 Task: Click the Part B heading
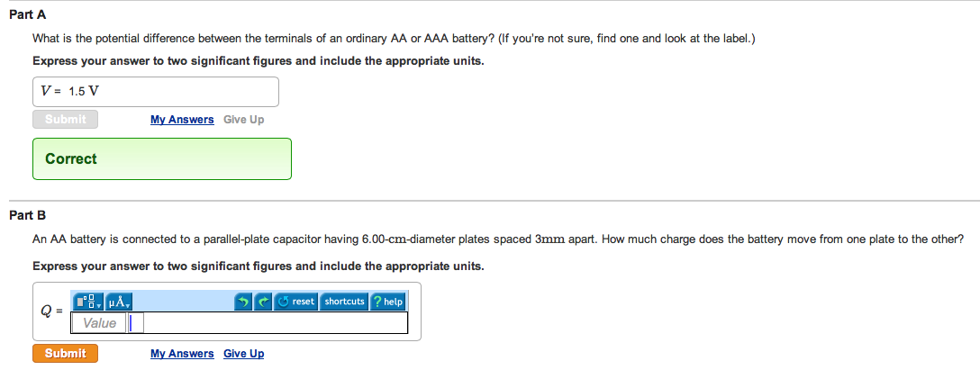coord(28,216)
